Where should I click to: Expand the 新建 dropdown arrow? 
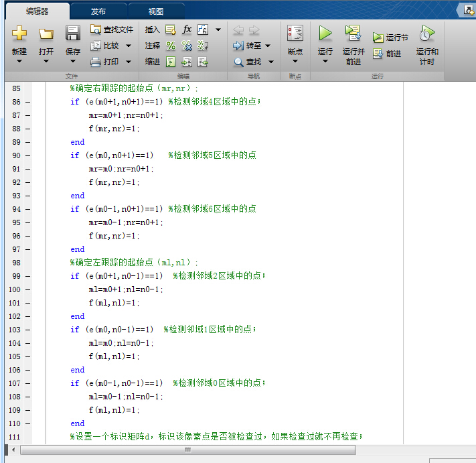coord(19,62)
